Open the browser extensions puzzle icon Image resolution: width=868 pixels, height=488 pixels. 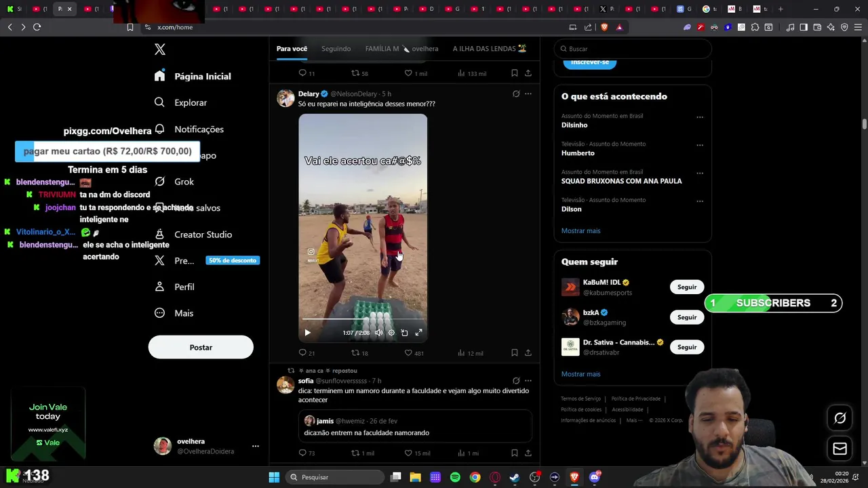click(755, 27)
